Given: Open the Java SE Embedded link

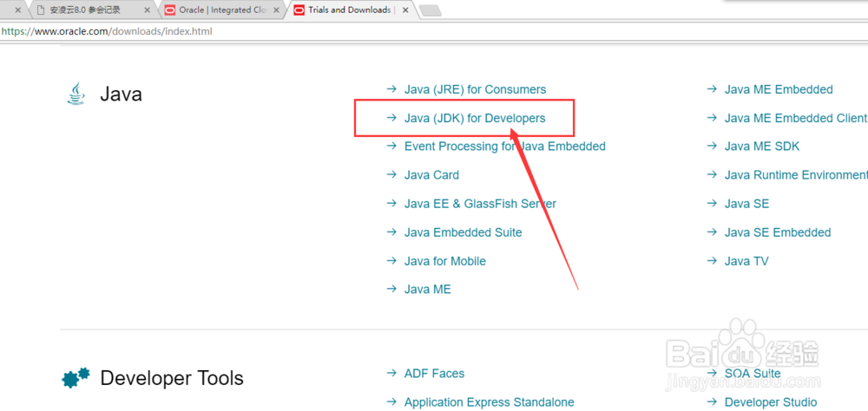Looking at the screenshot, I should point(777,232).
